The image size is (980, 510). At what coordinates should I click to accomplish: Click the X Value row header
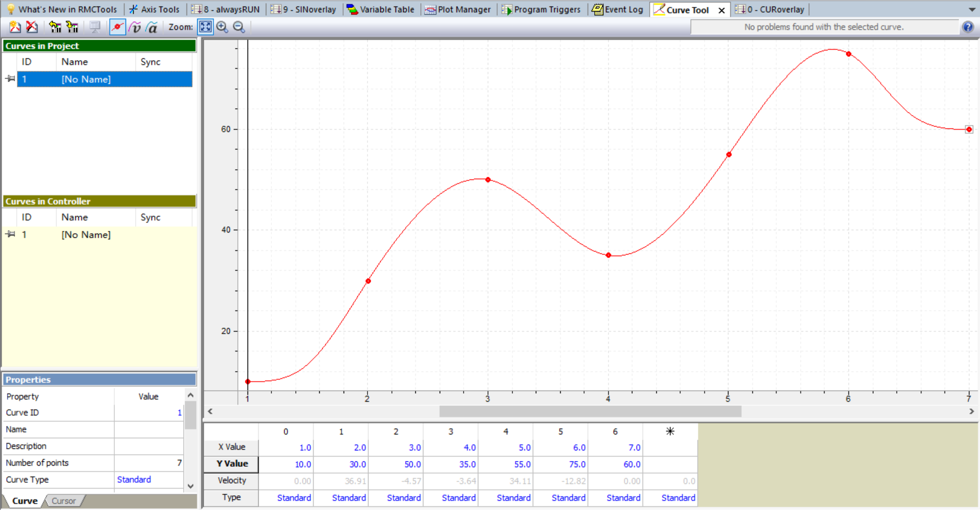(x=232, y=447)
